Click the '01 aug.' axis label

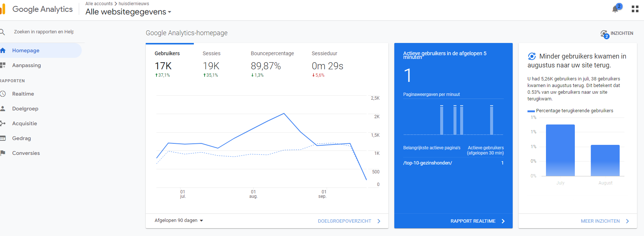pos(253,194)
